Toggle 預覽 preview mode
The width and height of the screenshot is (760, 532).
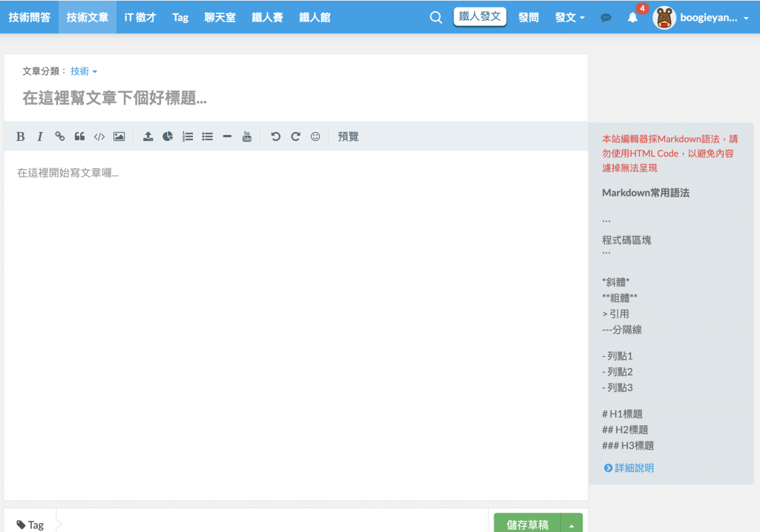348,137
